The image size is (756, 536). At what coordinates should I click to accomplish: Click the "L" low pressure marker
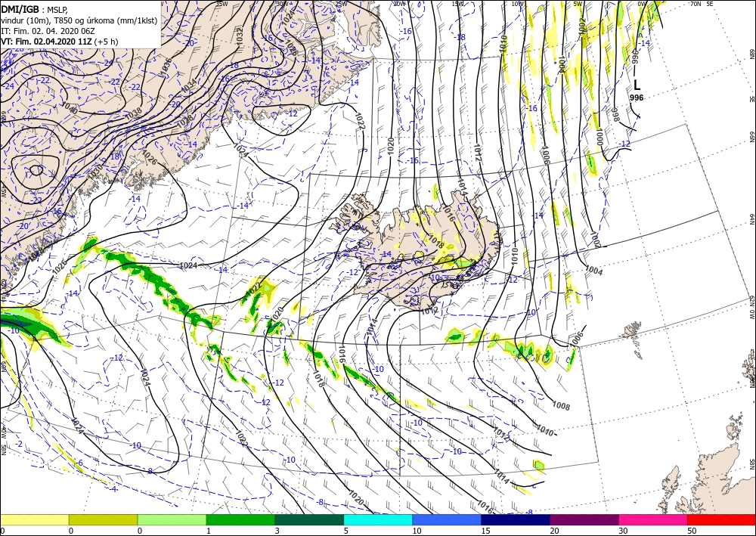637,85
